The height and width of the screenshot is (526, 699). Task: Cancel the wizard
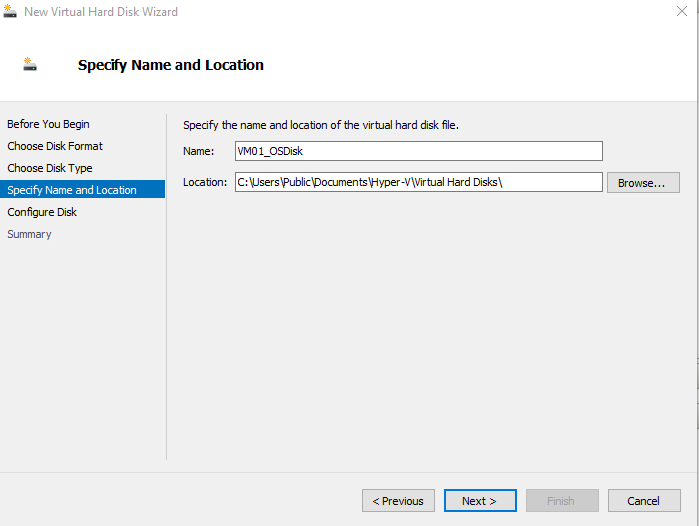click(x=644, y=501)
